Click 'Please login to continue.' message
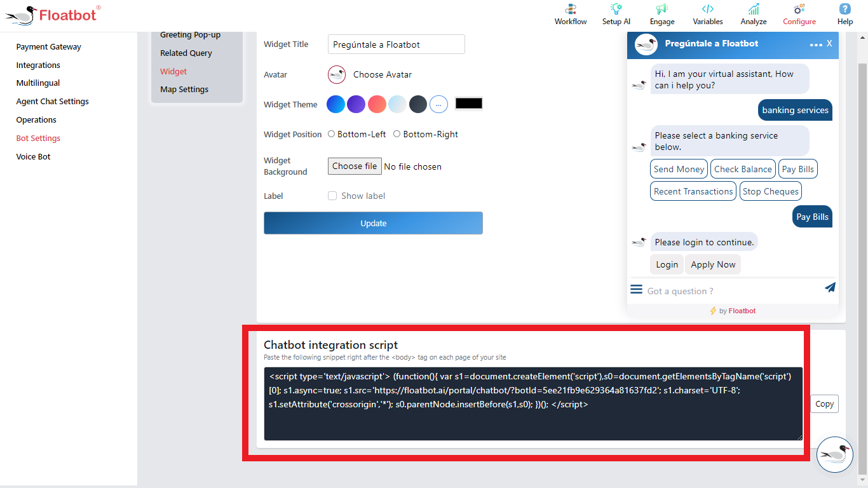Viewport: 868px width, 488px height. point(704,242)
